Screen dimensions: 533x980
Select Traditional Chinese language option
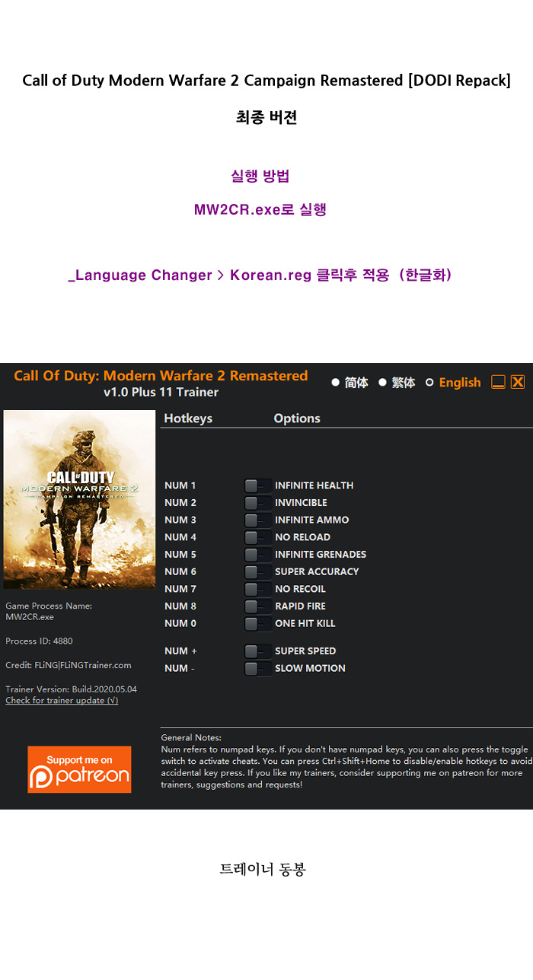click(383, 383)
